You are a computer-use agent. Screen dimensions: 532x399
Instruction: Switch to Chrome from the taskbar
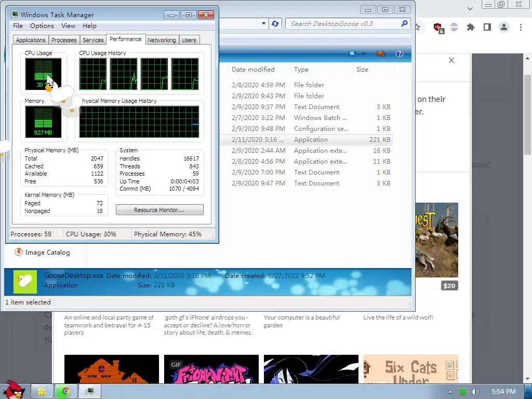point(65,392)
